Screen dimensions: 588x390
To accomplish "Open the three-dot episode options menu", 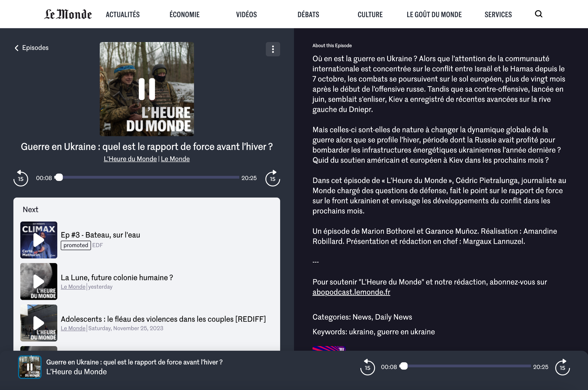I will (x=273, y=49).
